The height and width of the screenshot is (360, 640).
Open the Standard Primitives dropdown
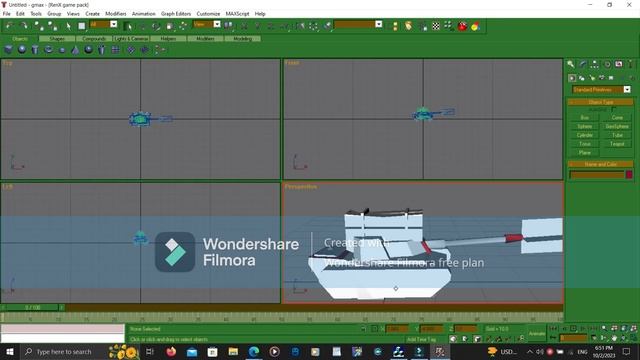[x=627, y=89]
